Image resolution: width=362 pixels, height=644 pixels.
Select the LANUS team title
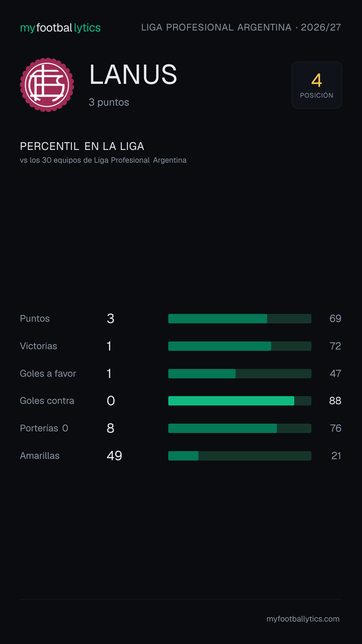133,74
